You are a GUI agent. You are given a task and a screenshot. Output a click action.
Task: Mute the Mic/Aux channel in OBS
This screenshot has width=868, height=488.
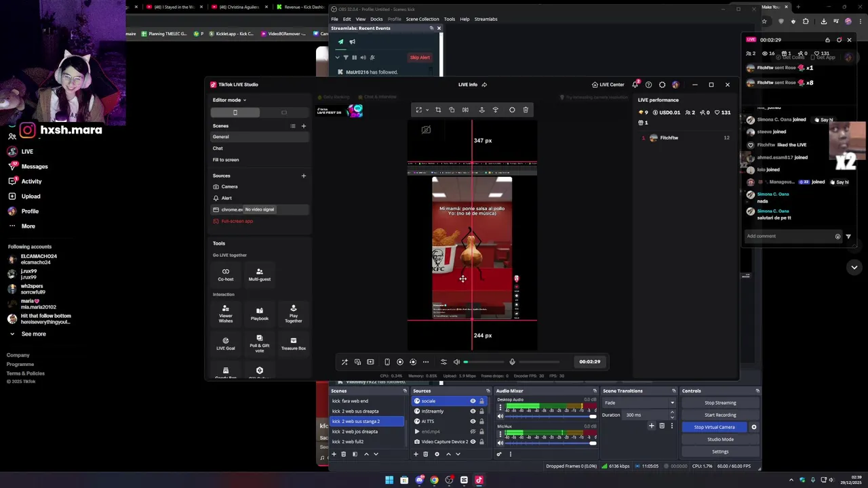pyautogui.click(x=501, y=443)
